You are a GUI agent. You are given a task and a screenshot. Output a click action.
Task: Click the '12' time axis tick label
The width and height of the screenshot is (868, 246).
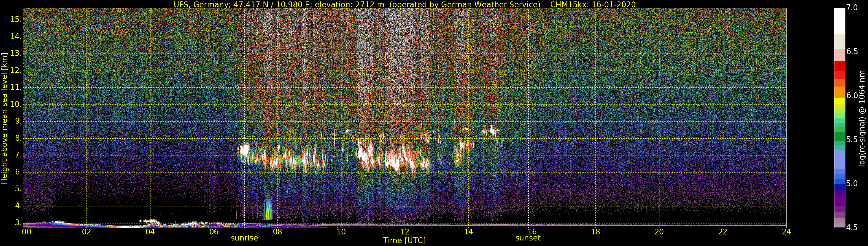(405, 232)
